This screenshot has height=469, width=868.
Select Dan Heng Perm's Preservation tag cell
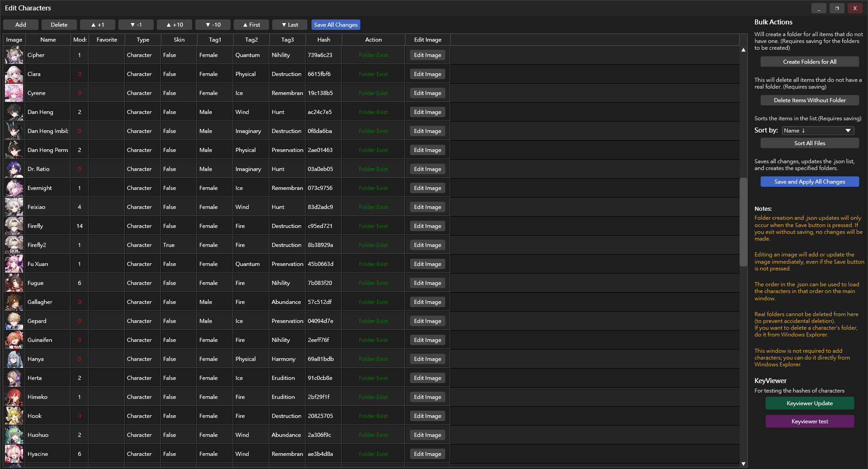288,150
